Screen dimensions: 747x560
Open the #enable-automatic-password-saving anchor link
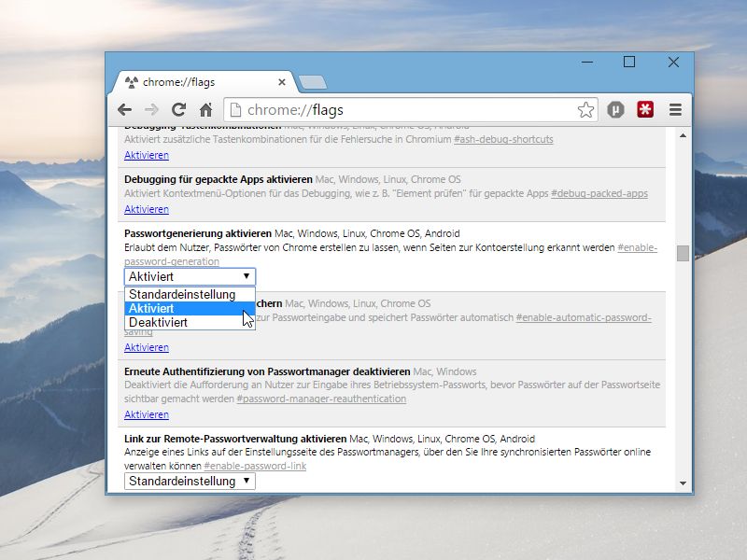584,317
